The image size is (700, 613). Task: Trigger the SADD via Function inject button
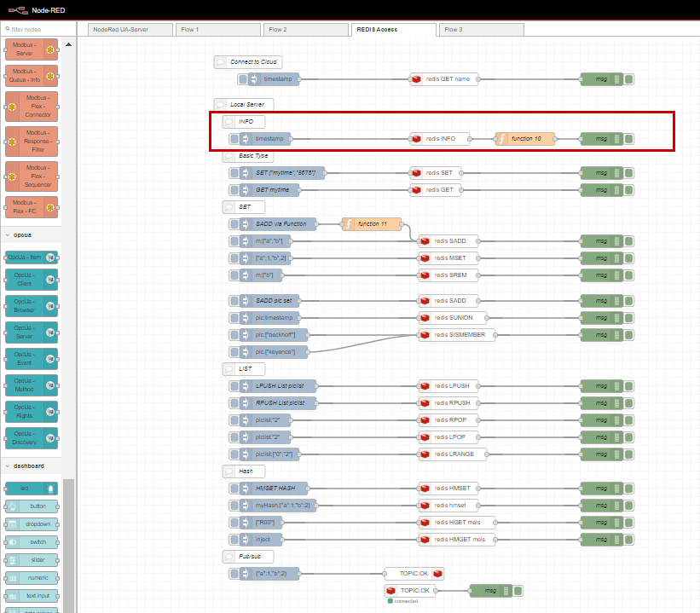234,224
